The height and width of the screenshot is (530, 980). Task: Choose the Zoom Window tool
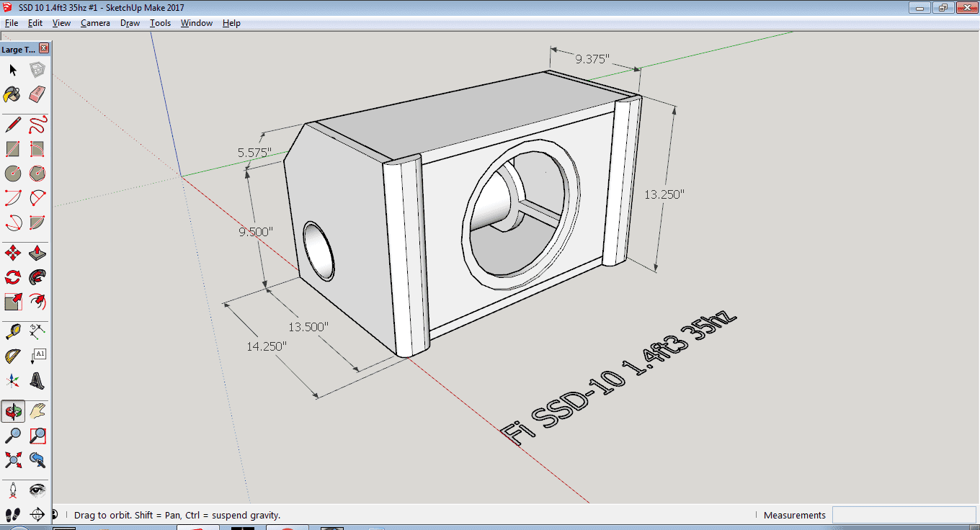coord(37,436)
